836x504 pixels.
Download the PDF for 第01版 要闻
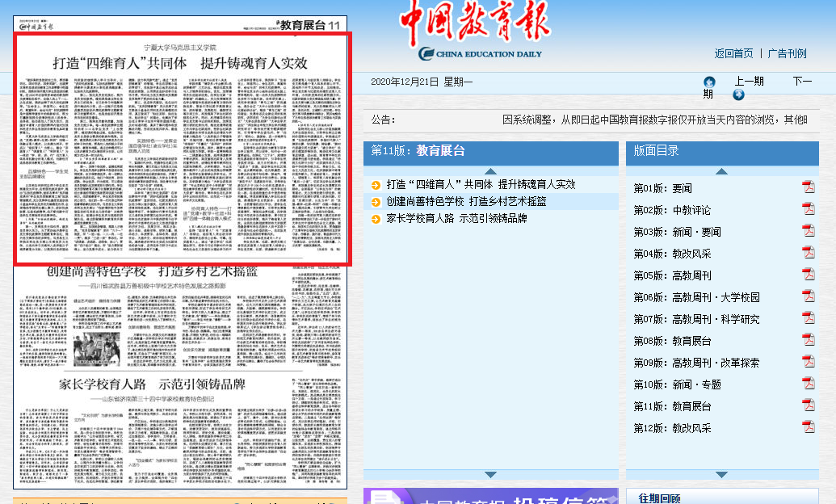808,187
